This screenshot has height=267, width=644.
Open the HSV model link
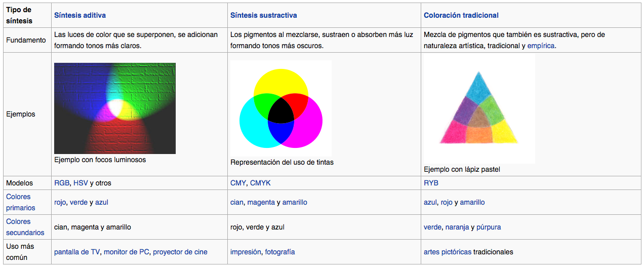pos(80,183)
